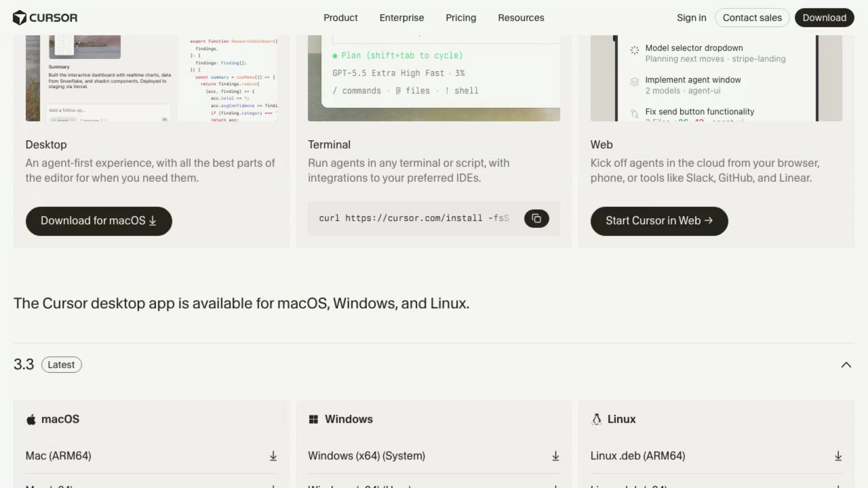Click the Fix send button branch icon
Image resolution: width=868 pixels, height=488 pixels.
[635, 113]
